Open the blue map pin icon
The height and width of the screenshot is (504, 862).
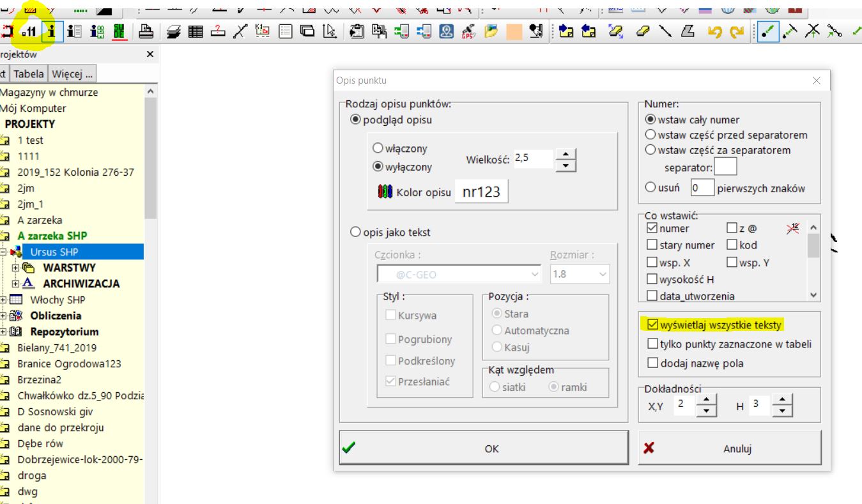tap(447, 31)
